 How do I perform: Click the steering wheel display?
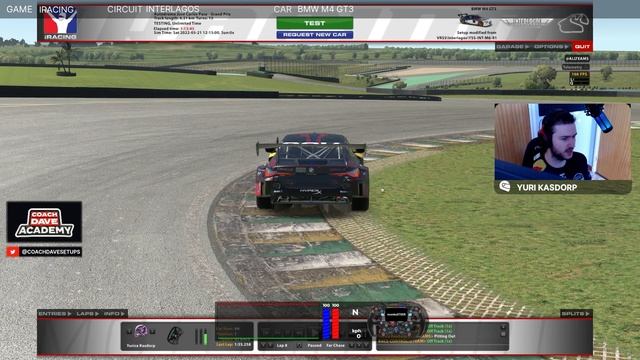[397, 320]
